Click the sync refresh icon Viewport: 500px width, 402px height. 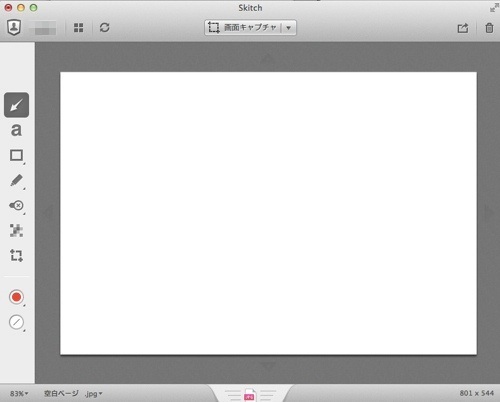pyautogui.click(x=105, y=27)
